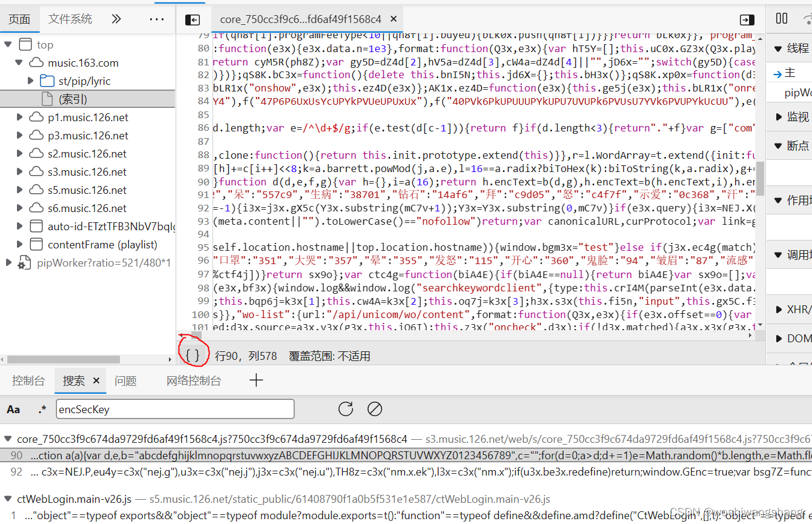Expand p1.music.126.net domain

point(19,117)
